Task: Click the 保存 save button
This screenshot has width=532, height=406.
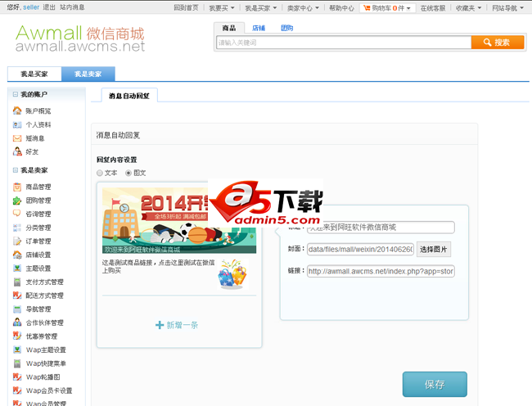Action: tap(435, 384)
